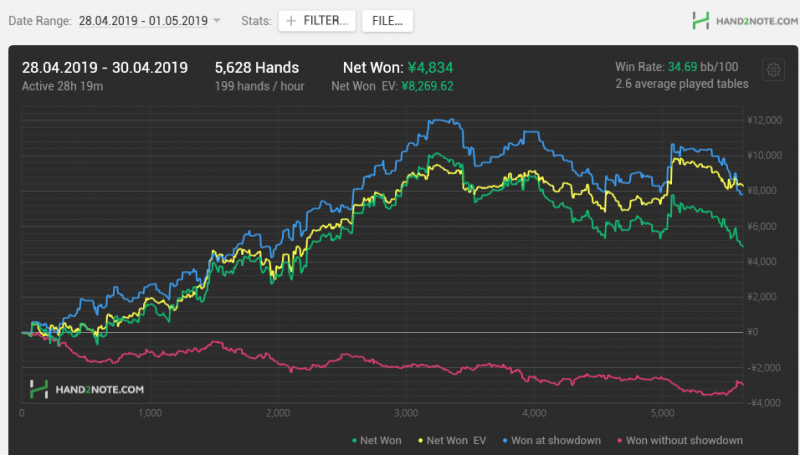The width and height of the screenshot is (800, 455).
Task: Click the plus icon on the Filter button
Action: click(291, 20)
